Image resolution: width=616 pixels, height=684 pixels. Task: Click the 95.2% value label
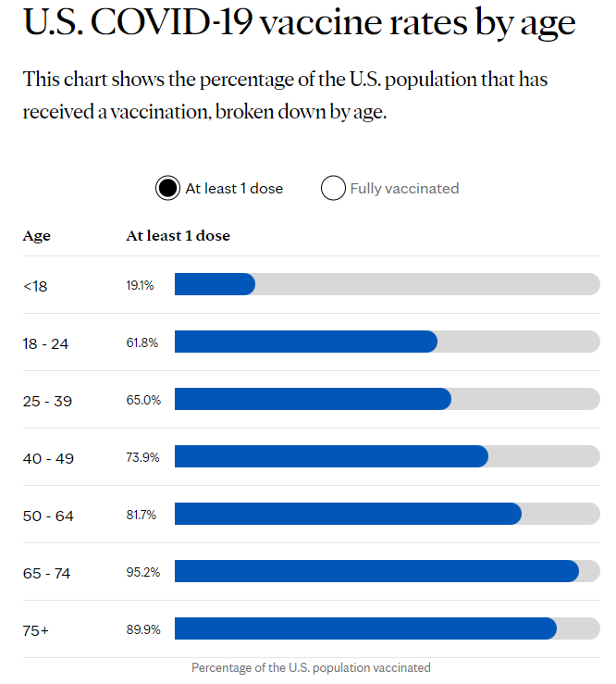[x=143, y=572]
